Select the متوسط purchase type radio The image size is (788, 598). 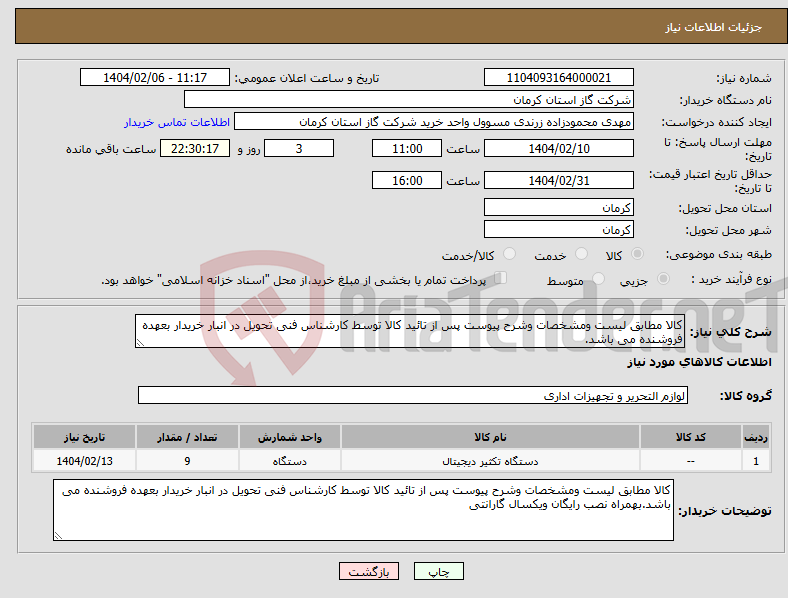[x=598, y=278]
